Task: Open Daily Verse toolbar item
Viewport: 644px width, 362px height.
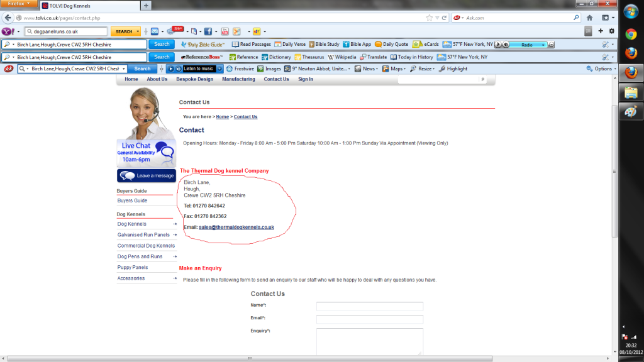Action: (290, 45)
